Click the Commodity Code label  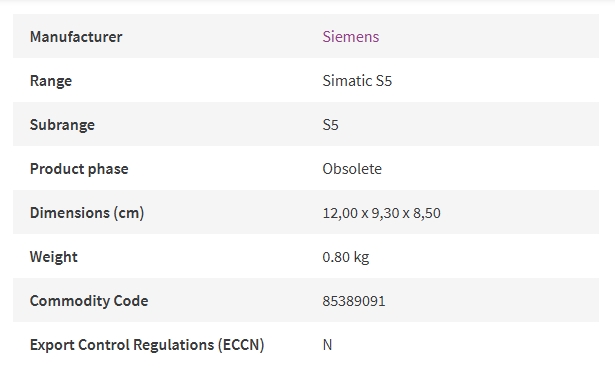coord(89,301)
